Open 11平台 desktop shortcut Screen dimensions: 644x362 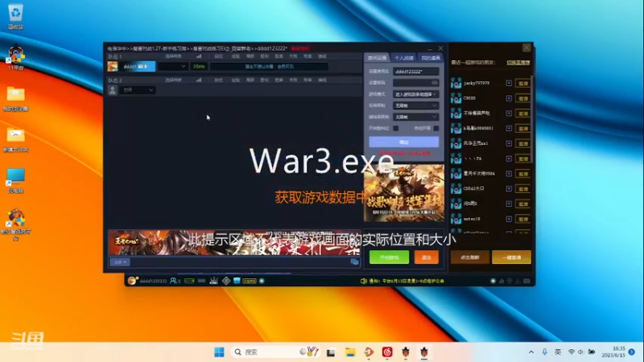(15, 57)
